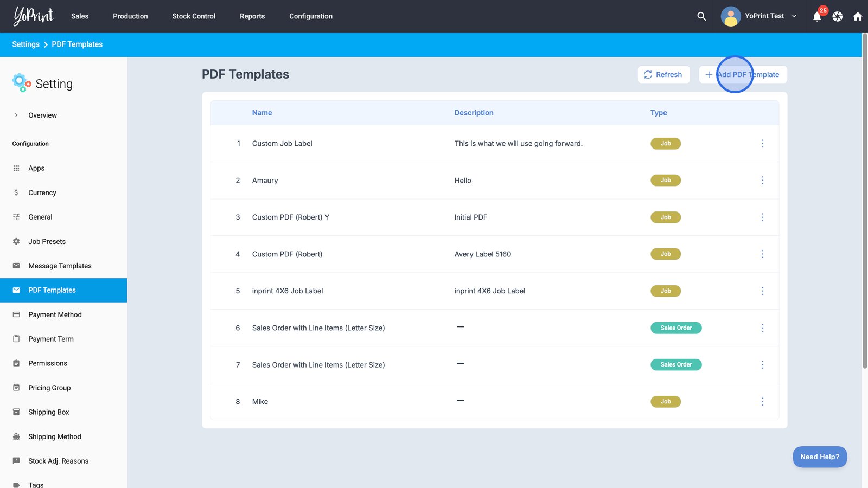This screenshot has width=868, height=488.
Task: Open actions menu for Custom PDF (Robert) Y
Action: 762,217
